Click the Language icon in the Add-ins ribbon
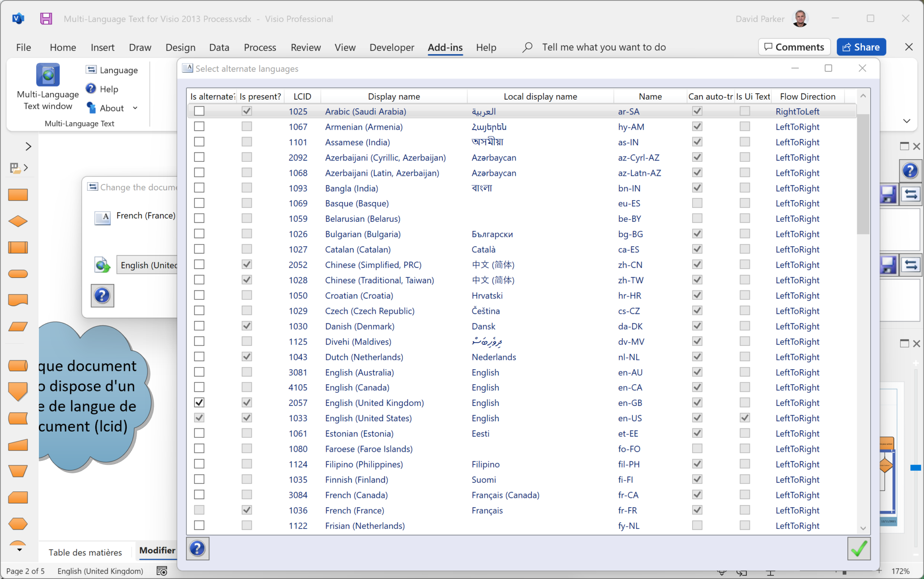 tap(92, 69)
